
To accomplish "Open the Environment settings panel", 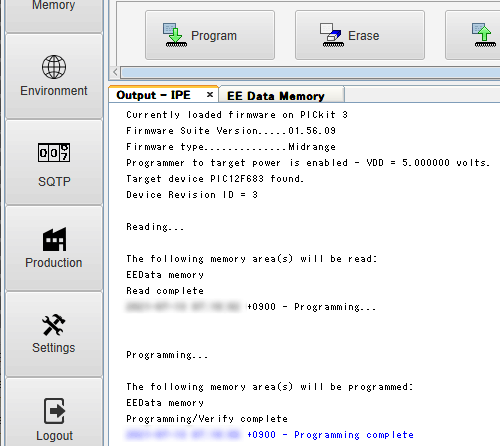I will [54, 76].
